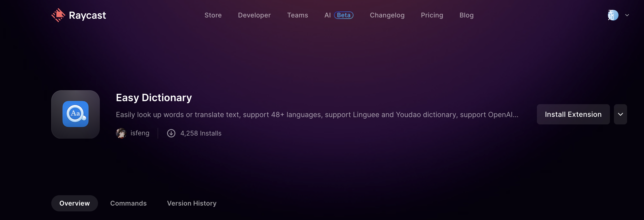Open the AI navigation item

pos(327,15)
